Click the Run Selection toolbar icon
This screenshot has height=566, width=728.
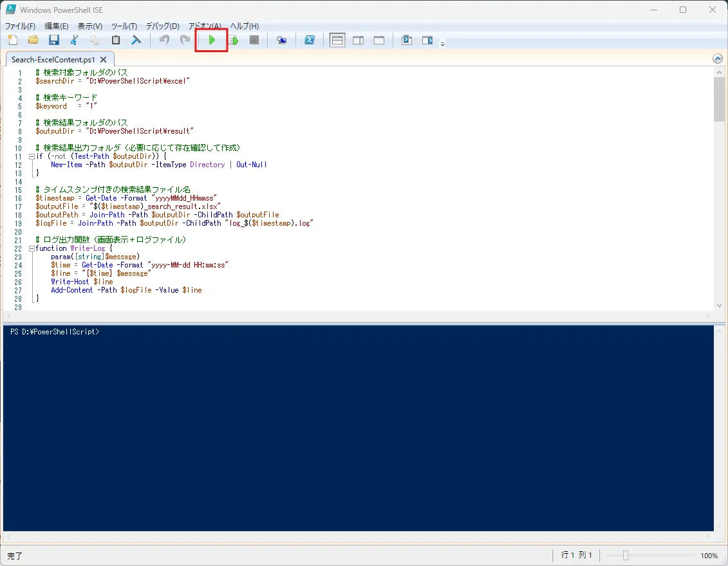(x=234, y=41)
